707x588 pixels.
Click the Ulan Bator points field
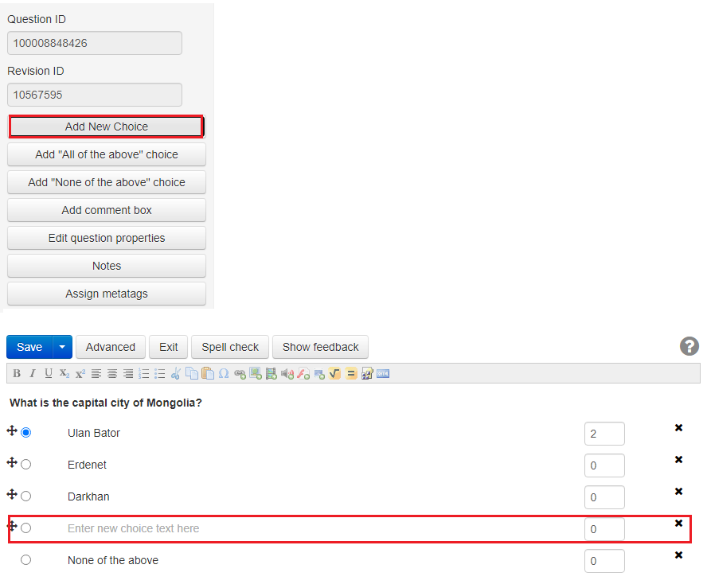[603, 434]
